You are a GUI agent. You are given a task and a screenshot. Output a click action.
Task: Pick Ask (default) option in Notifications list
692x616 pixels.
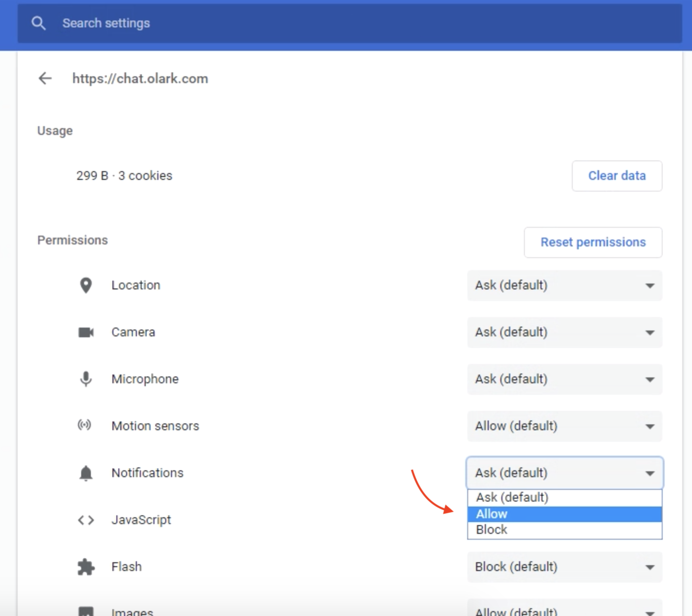564,498
